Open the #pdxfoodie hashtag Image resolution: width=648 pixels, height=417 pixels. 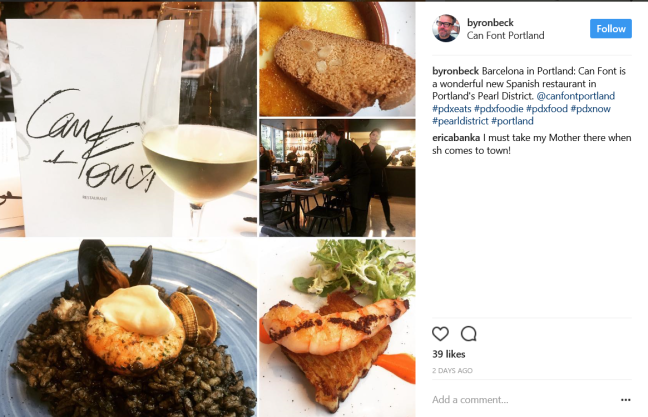pyautogui.click(x=499, y=109)
